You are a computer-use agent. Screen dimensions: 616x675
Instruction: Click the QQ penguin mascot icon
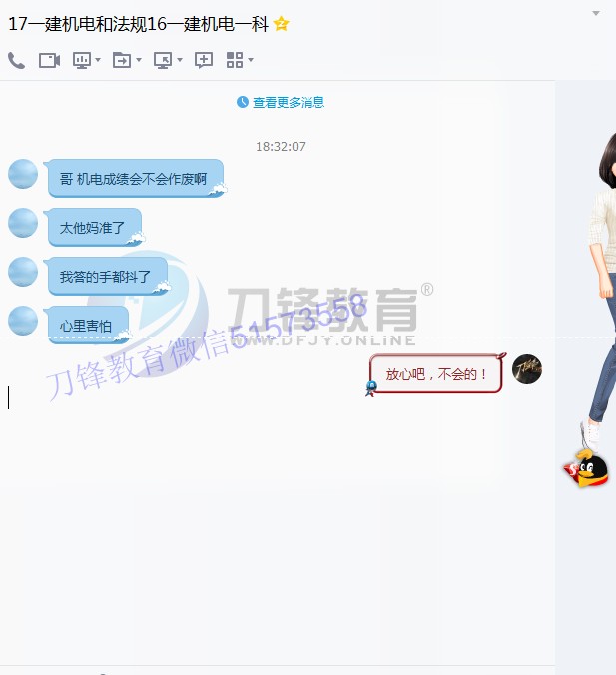pos(589,469)
